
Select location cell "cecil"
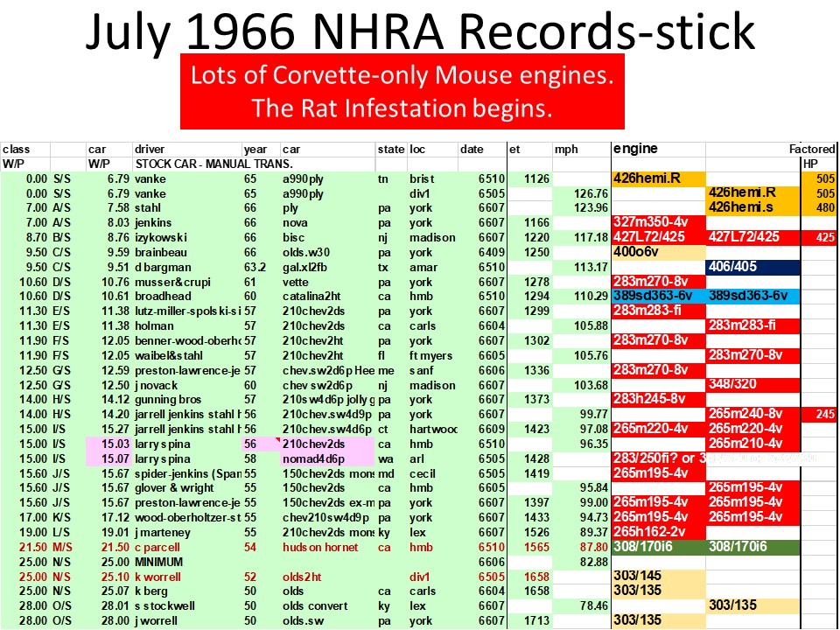pos(422,474)
